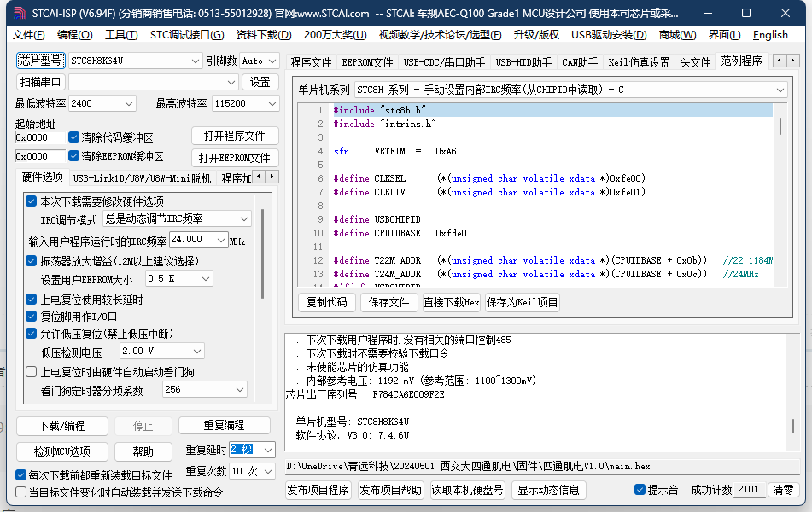Switch to the EEPROM文件 tab
This screenshot has height=512, width=812.
coord(367,62)
